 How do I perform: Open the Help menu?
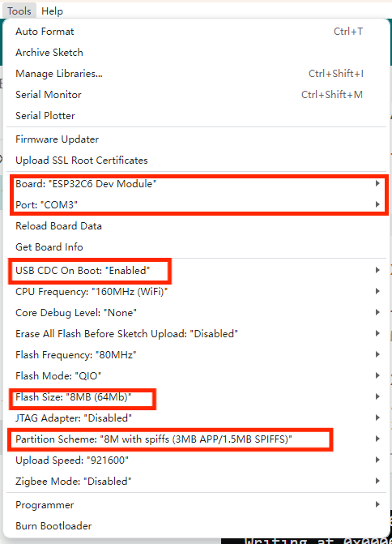click(52, 11)
